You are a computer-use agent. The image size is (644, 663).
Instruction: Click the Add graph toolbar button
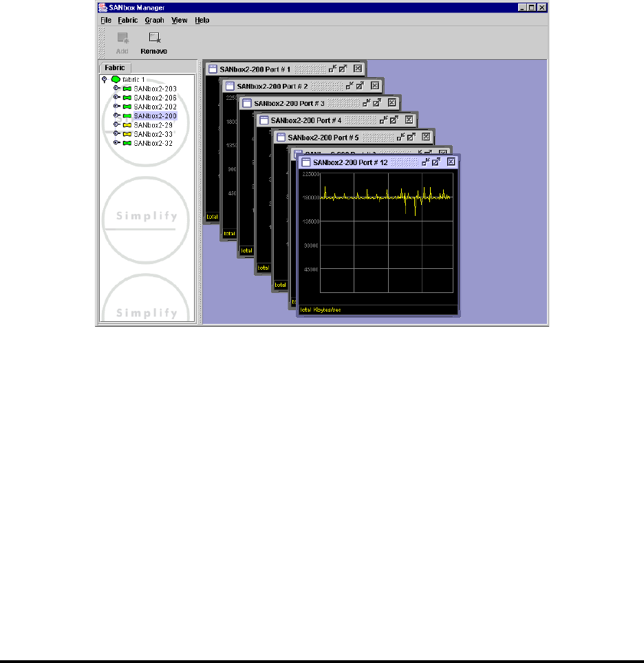click(x=122, y=43)
